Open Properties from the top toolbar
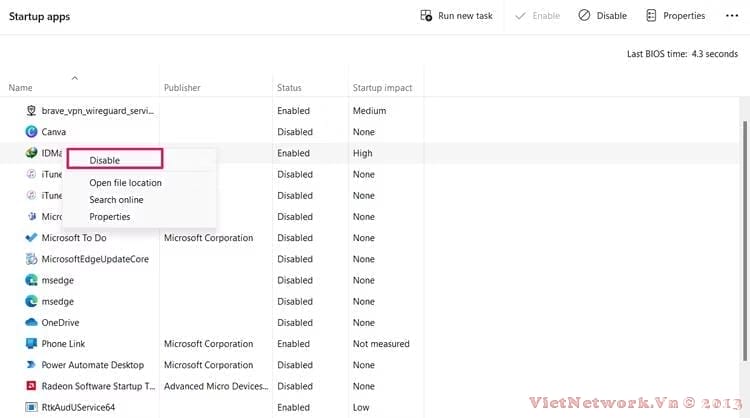Image resolution: width=750 pixels, height=418 pixels. (675, 16)
